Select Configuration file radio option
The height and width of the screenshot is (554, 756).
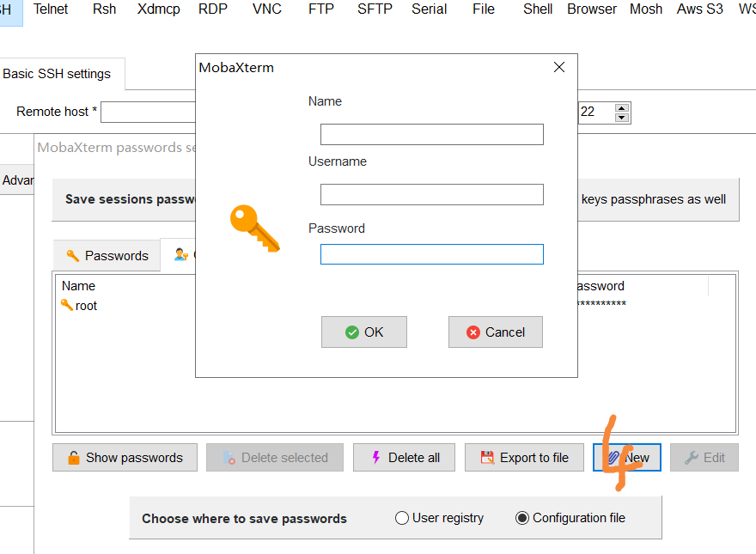pos(522,518)
